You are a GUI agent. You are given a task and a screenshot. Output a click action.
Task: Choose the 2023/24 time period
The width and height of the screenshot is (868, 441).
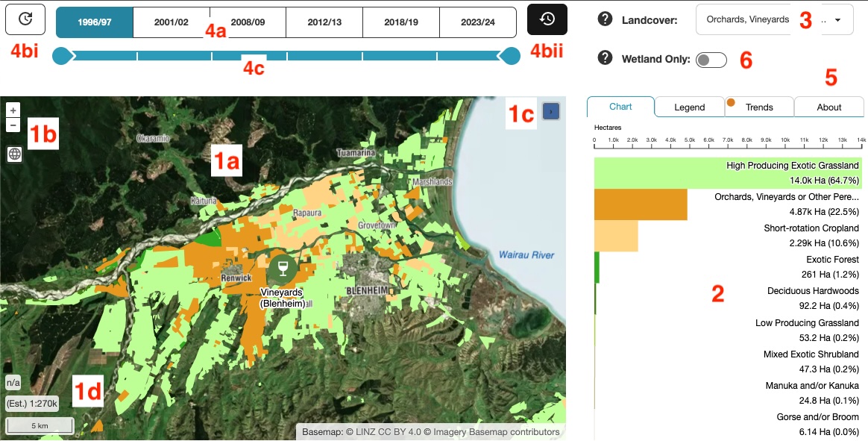[477, 22]
